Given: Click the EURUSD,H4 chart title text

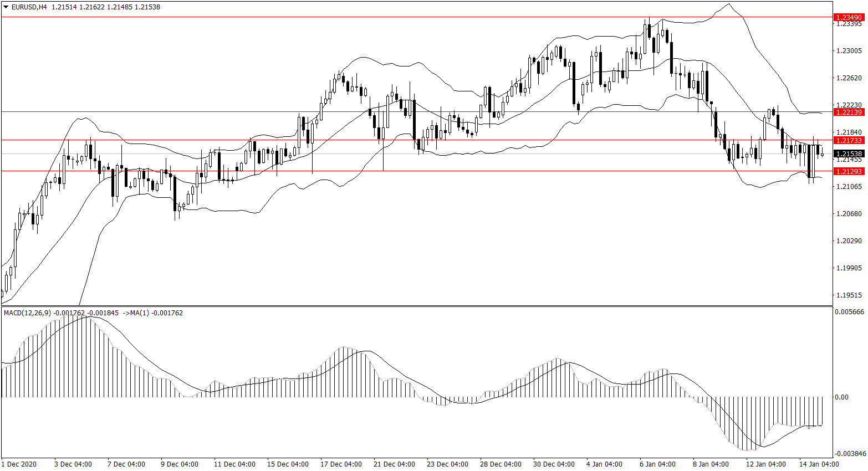Looking at the screenshot, I should 29,7.
